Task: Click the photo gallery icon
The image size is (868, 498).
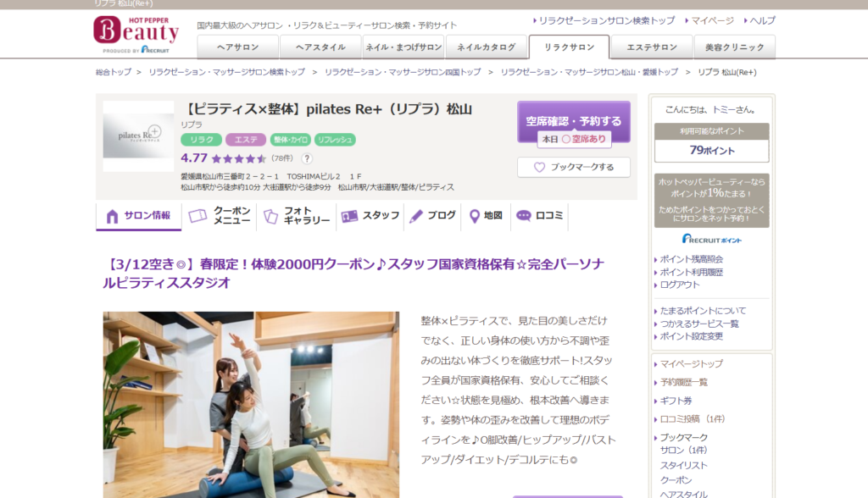Action: [x=270, y=216]
